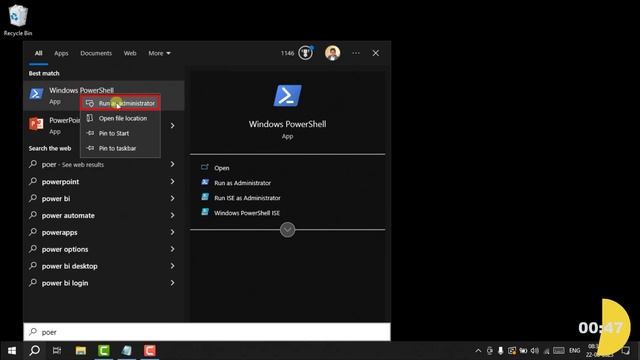Click the microphone tray icon

tap(500, 351)
